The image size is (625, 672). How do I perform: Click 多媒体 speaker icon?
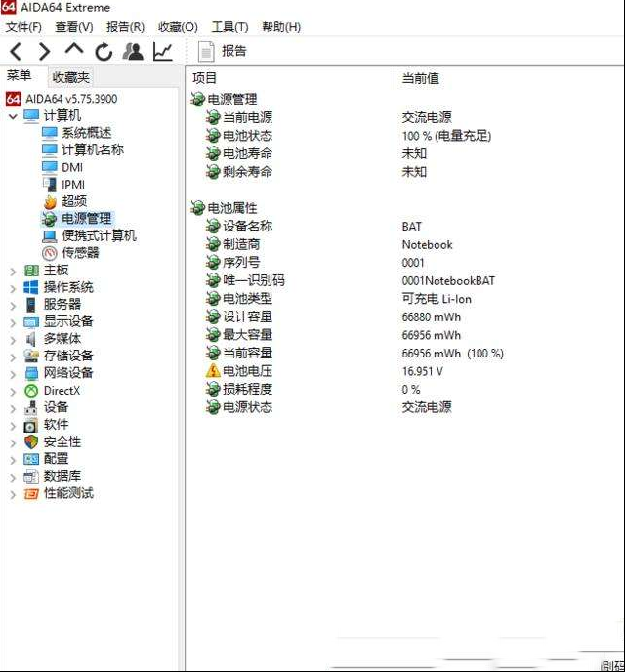[x=31, y=339]
